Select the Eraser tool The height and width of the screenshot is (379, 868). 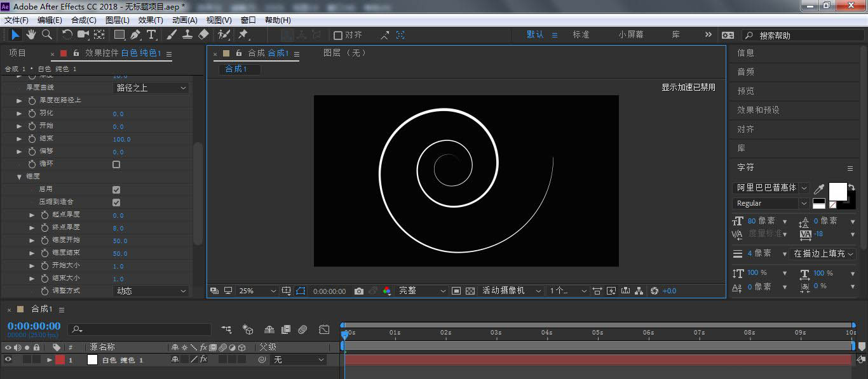203,35
